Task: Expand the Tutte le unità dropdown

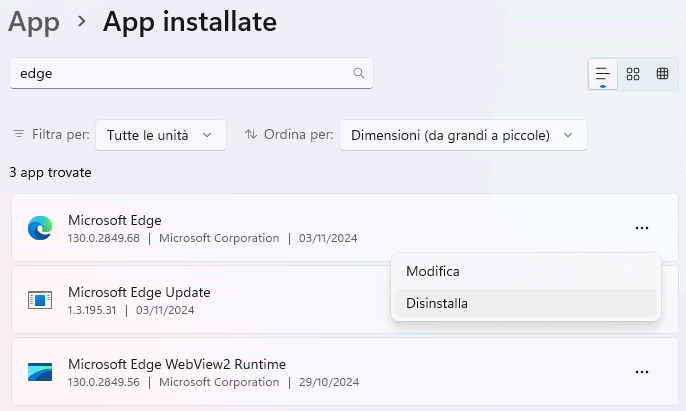Action: [161, 135]
